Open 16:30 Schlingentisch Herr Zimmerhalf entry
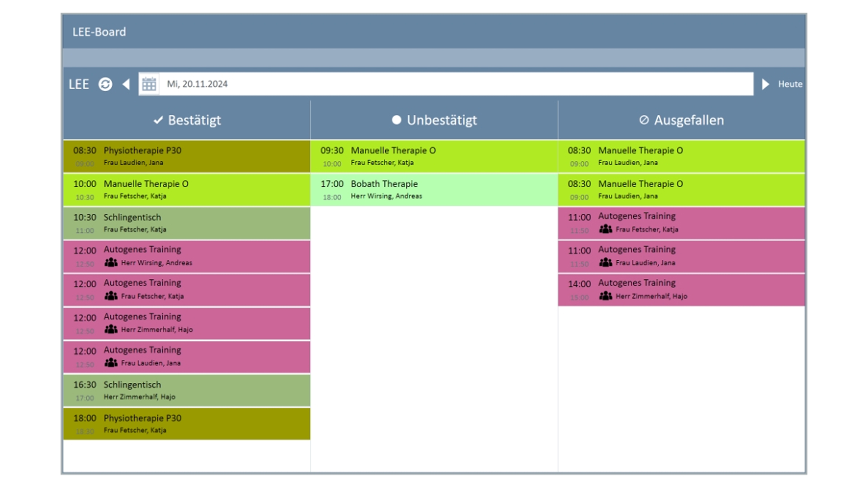This screenshot has width=868, height=488. 187,390
